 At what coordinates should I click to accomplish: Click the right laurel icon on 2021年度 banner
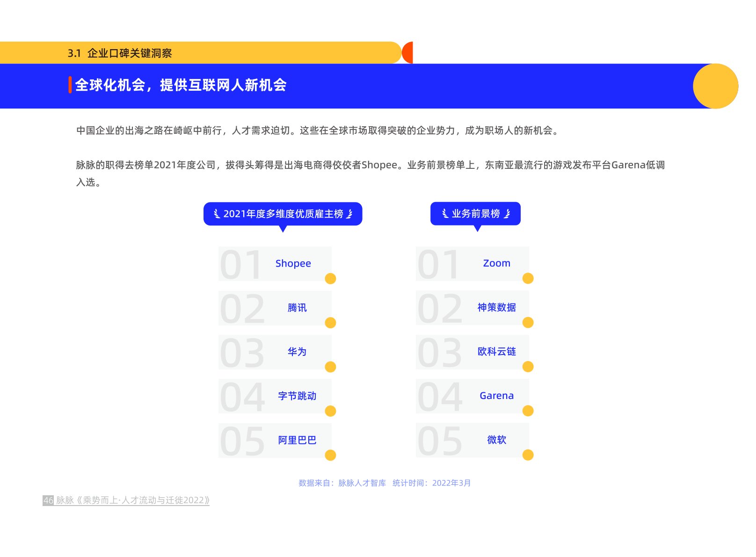(349, 214)
